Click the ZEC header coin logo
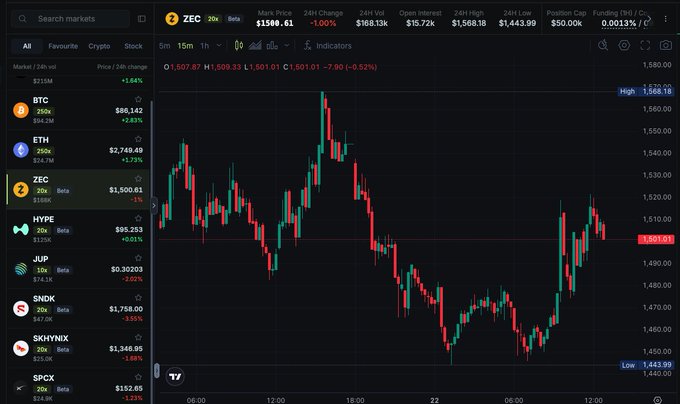Image resolution: width=680 pixels, height=404 pixels. pyautogui.click(x=172, y=19)
